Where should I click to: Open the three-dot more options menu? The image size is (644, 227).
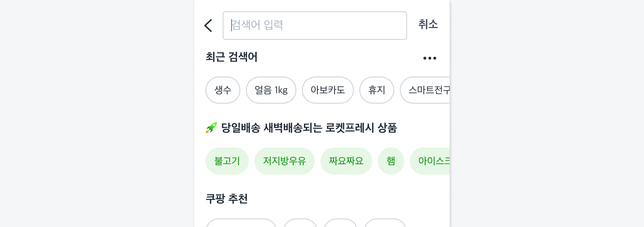pos(429,58)
